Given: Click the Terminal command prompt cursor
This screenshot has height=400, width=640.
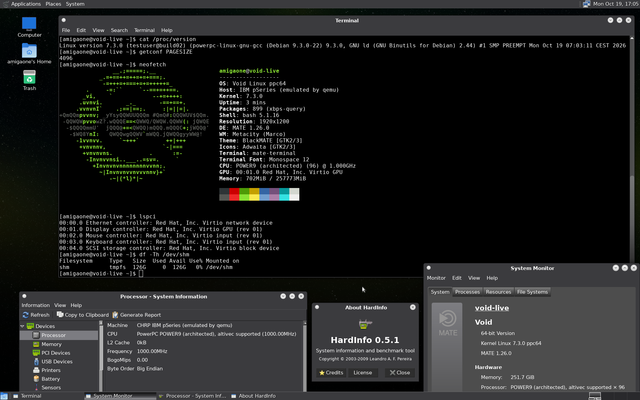Looking at the screenshot, I should tap(141, 273).
